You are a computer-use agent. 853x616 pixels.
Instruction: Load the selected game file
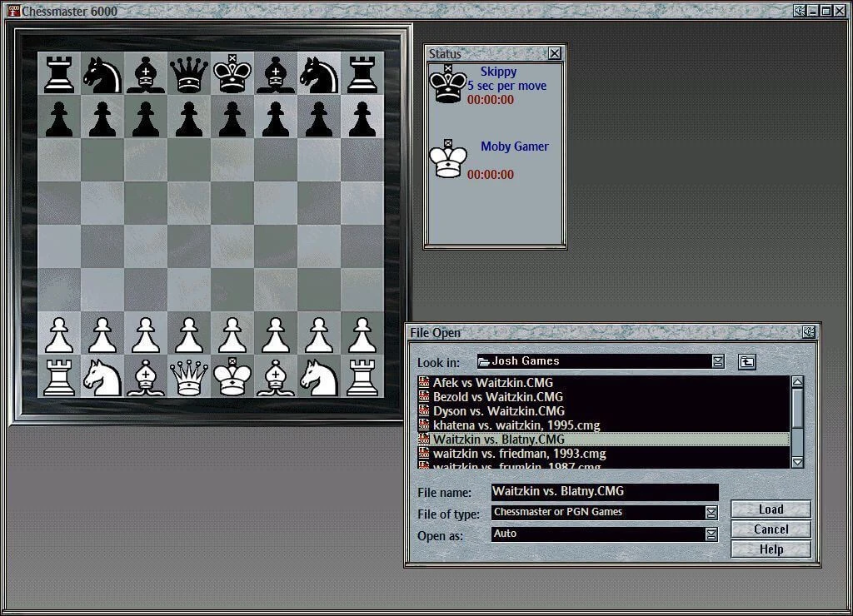(771, 509)
